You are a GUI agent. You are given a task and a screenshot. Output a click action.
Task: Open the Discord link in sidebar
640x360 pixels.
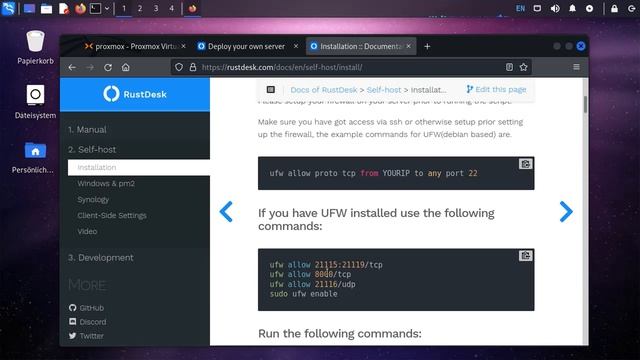point(88,322)
